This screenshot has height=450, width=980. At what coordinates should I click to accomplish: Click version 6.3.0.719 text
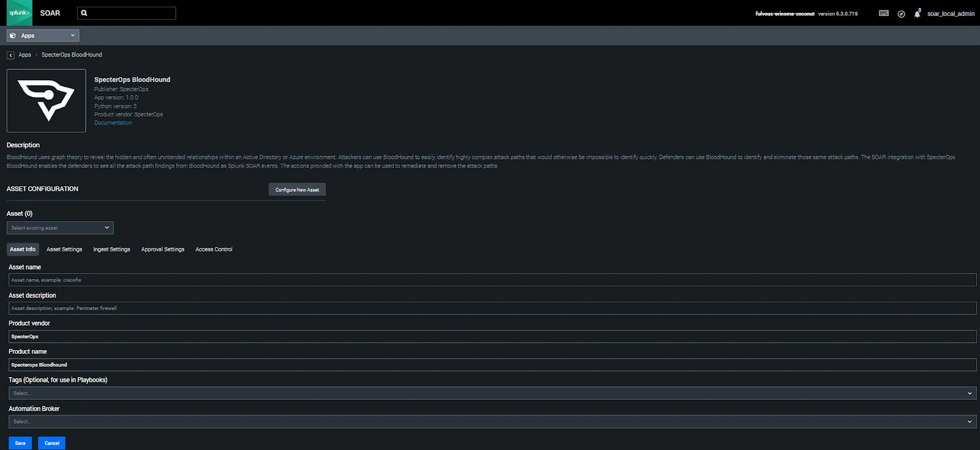pos(838,13)
